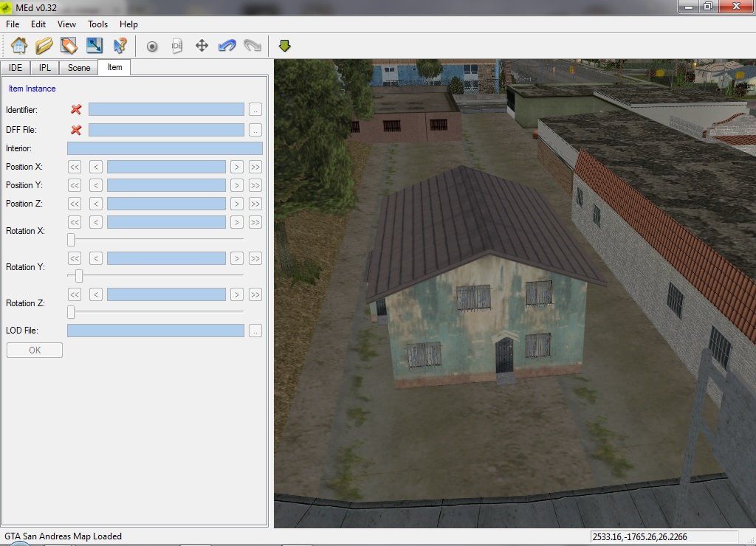Open the Edit menu
The height and width of the screenshot is (546, 756).
[x=38, y=24]
